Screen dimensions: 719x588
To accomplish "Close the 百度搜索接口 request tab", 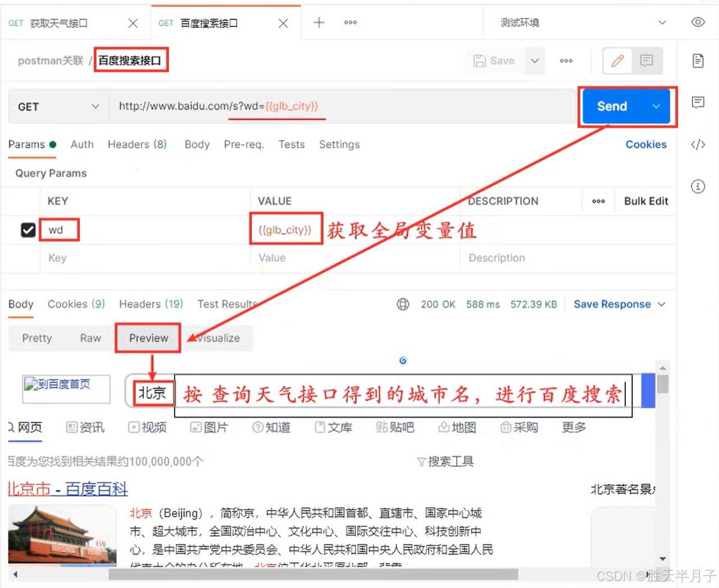I will tap(283, 23).
